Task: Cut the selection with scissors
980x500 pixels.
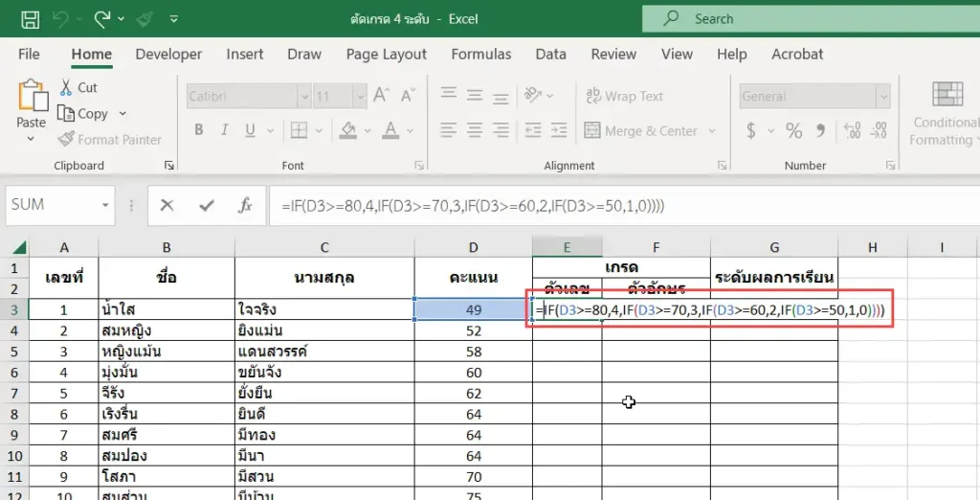Action: [78, 87]
